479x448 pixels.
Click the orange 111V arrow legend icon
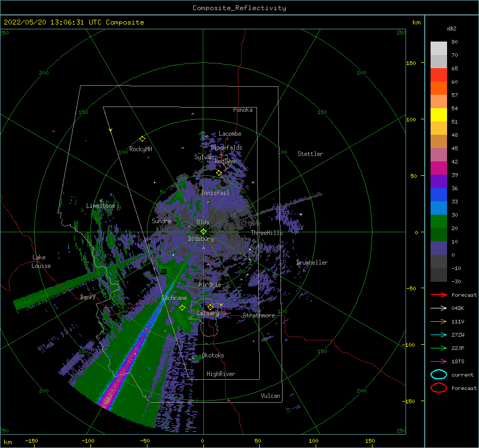439,321
